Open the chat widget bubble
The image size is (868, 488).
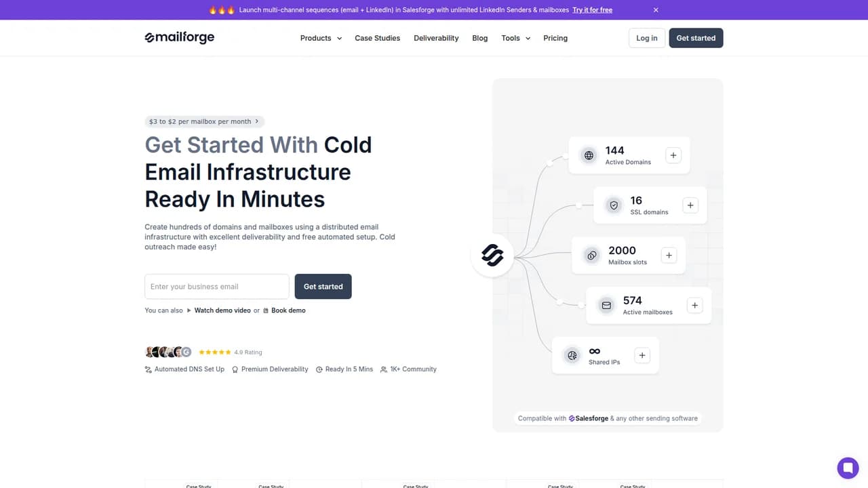848,468
